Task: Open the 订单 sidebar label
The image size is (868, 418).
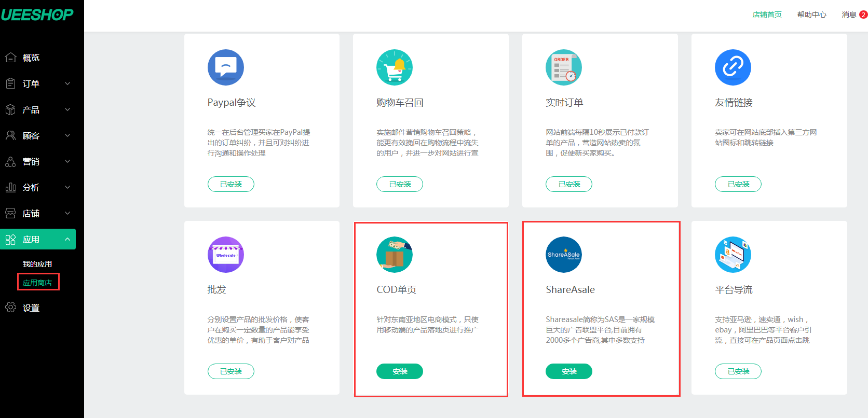Action: point(31,83)
